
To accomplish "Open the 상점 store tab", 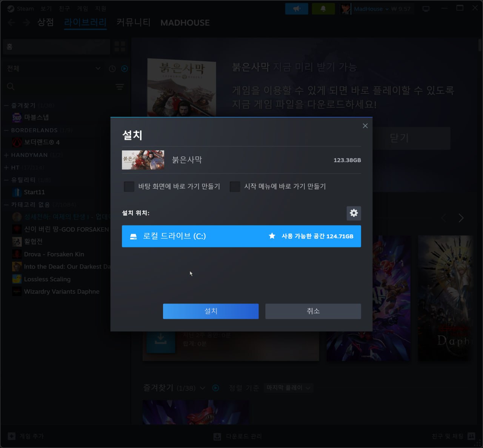I will pos(45,23).
